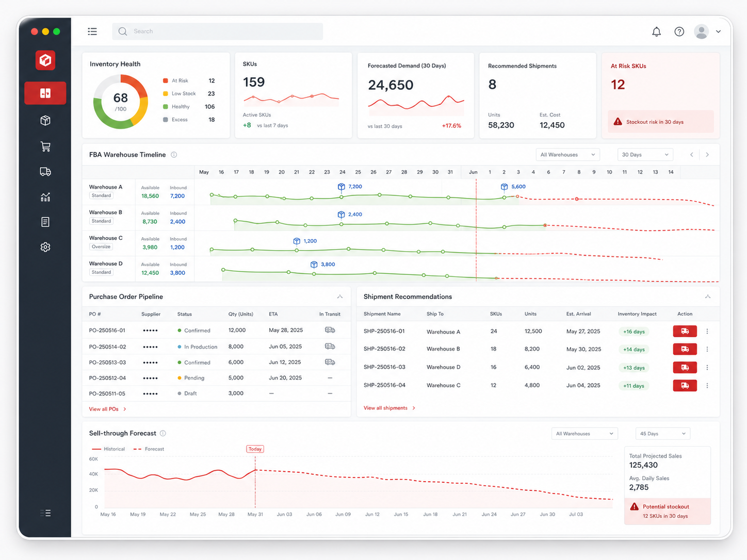Click the Low Stock legend color swatch

[x=166, y=94]
